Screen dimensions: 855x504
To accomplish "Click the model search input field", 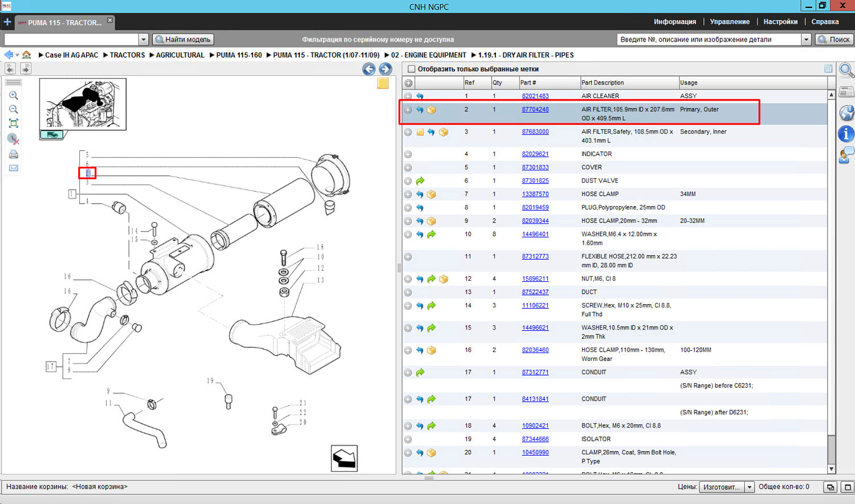I will 71,39.
